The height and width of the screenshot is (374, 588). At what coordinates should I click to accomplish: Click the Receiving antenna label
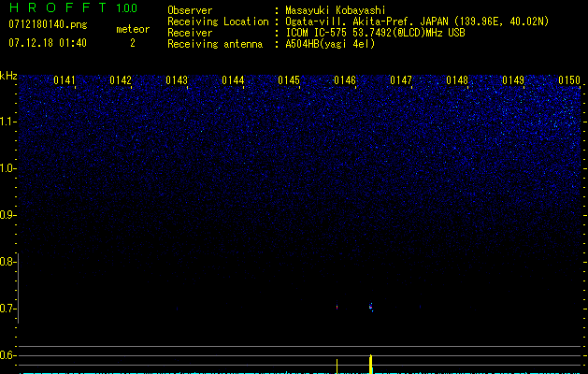tap(215, 44)
